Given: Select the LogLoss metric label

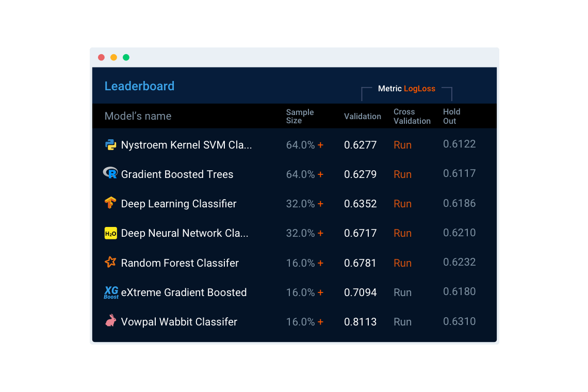Looking at the screenshot, I should click(x=419, y=89).
